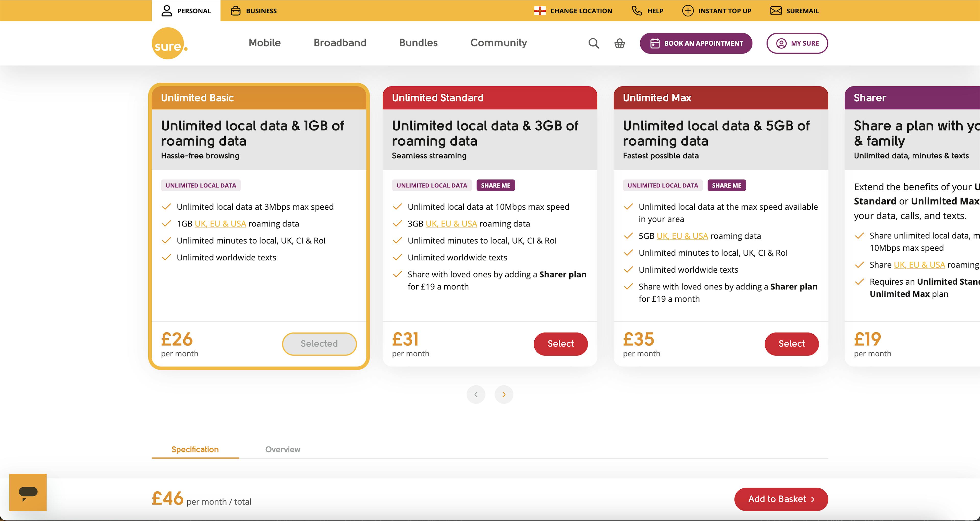Click Share Me badge on Unlimited Standard

tap(495, 185)
